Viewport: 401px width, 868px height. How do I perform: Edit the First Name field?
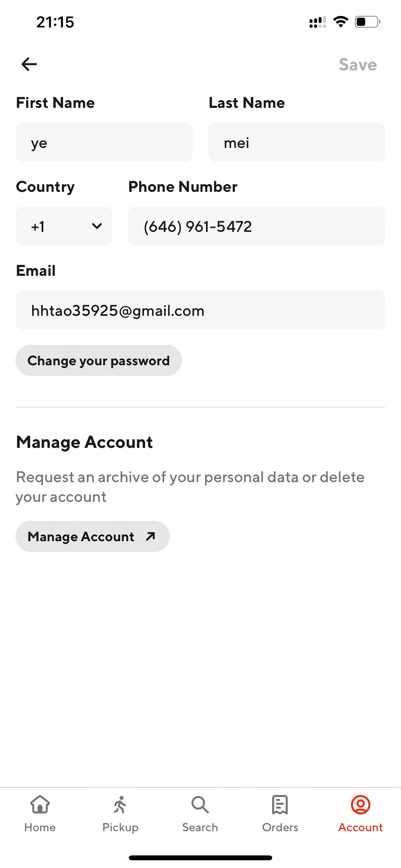pyautogui.click(x=104, y=142)
